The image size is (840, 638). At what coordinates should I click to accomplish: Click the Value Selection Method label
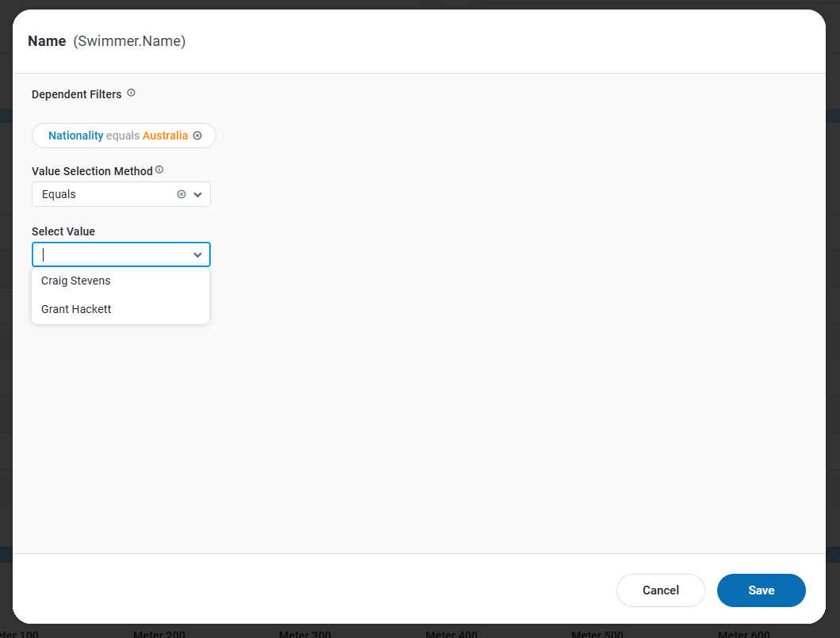pos(92,171)
